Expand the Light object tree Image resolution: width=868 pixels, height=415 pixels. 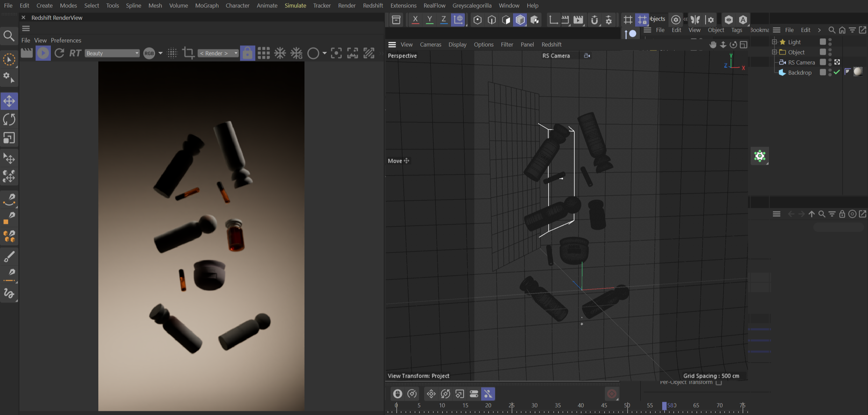click(774, 42)
